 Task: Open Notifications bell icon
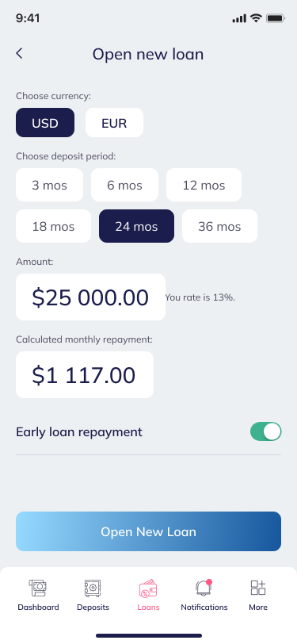204,588
